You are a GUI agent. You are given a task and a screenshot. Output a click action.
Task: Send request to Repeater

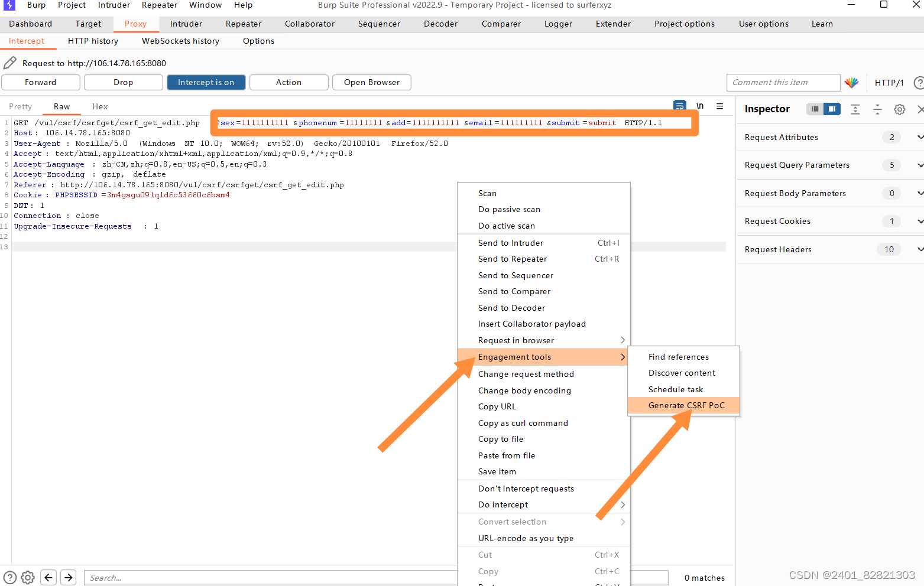544,259
